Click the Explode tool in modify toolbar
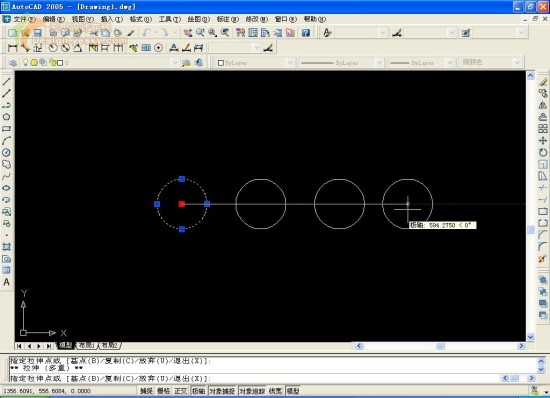Screen dimensions: 550x398 coord(543,259)
